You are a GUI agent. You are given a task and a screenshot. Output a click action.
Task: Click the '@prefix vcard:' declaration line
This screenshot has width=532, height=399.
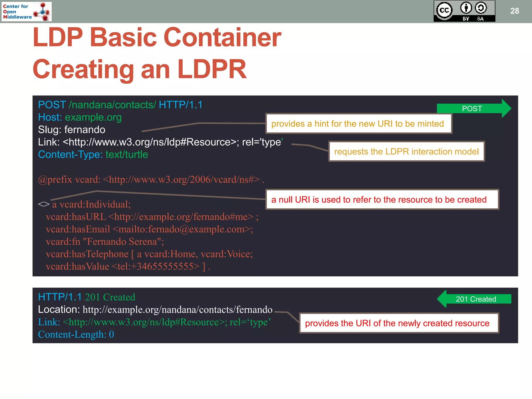pos(151,179)
